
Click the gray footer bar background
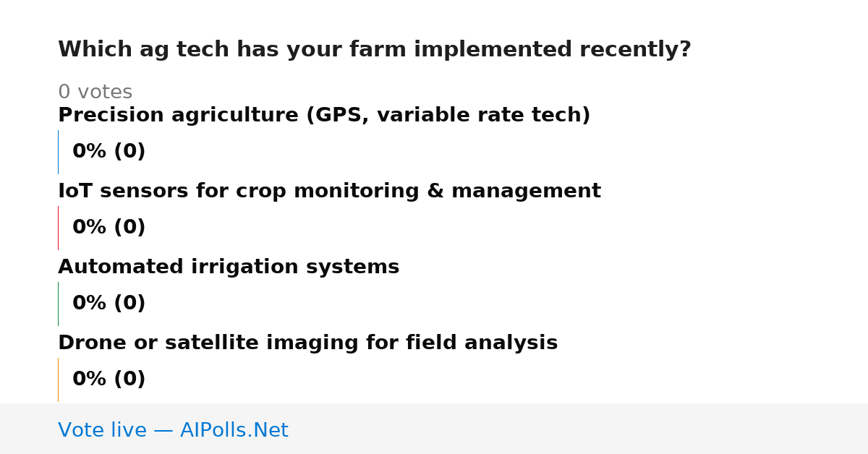pyautogui.click(x=579, y=429)
